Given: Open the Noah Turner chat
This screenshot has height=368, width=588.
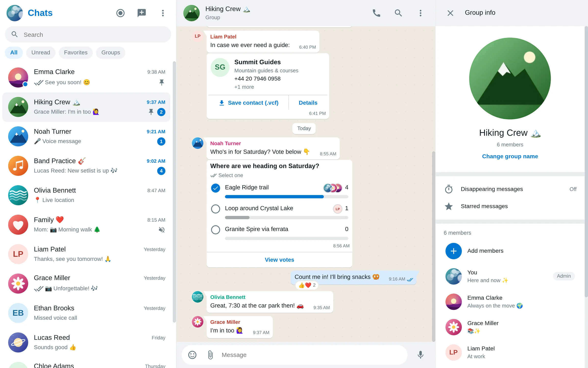Looking at the screenshot, I should (86, 136).
